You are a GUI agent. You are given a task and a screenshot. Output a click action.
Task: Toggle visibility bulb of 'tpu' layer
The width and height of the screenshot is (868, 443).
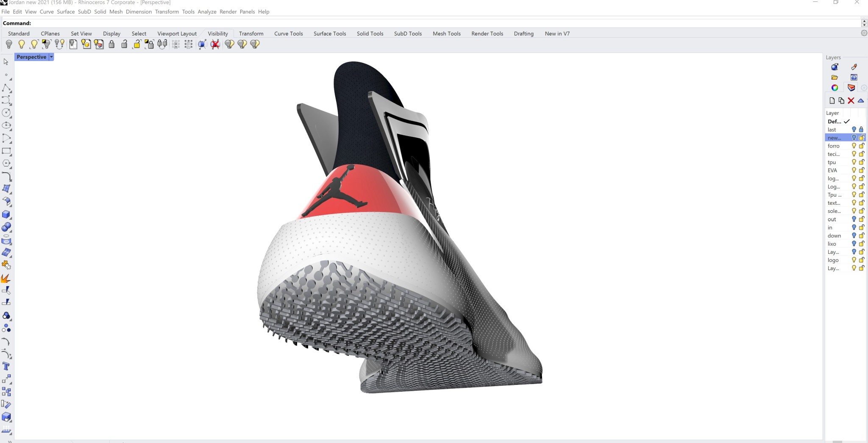pos(854,162)
